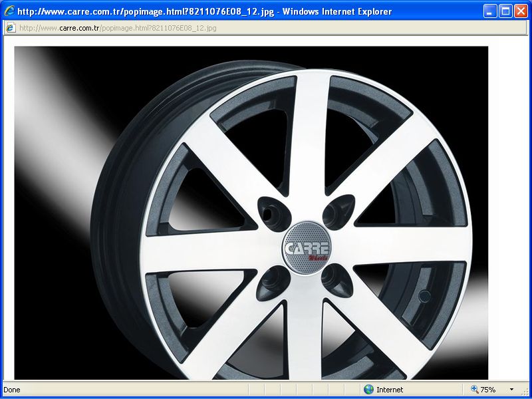This screenshot has width=532, height=399.
Task: Click the Internet security zone label
Action: (390, 390)
